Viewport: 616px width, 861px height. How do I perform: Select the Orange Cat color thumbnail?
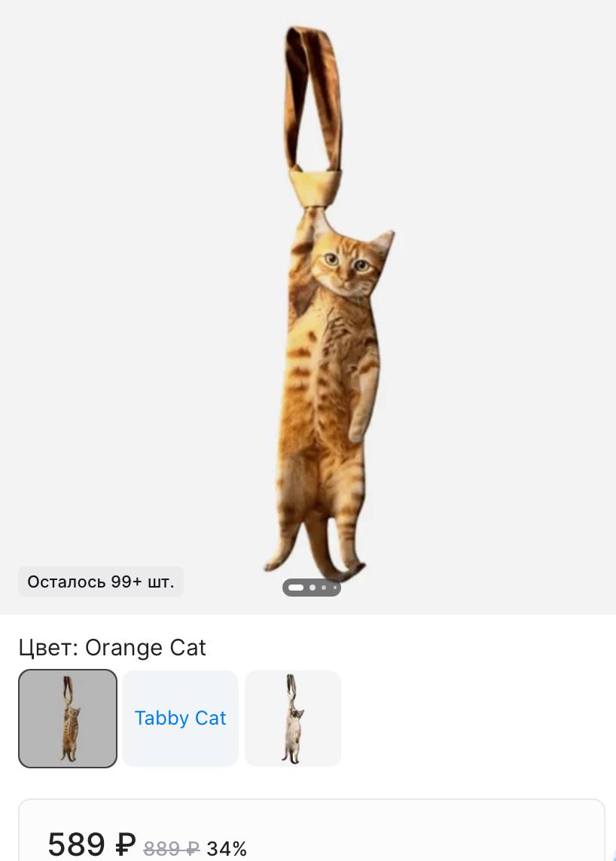[68, 718]
